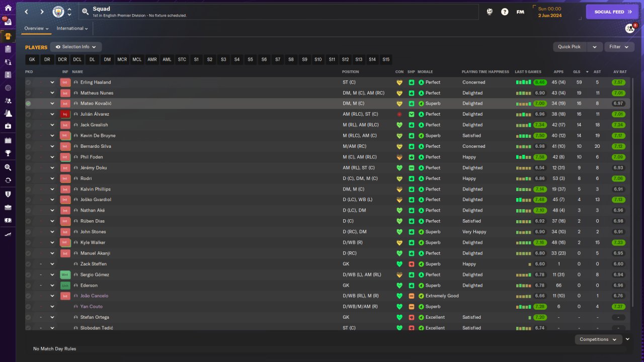Expand the Selection Info dropdown
The width and height of the screenshot is (644, 362).
76,47
